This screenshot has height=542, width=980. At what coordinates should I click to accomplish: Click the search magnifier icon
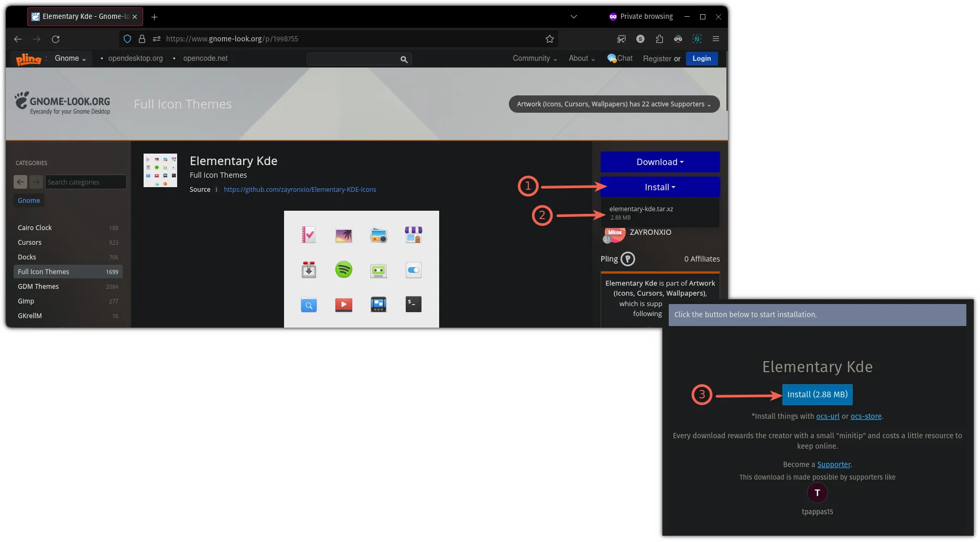click(x=404, y=59)
